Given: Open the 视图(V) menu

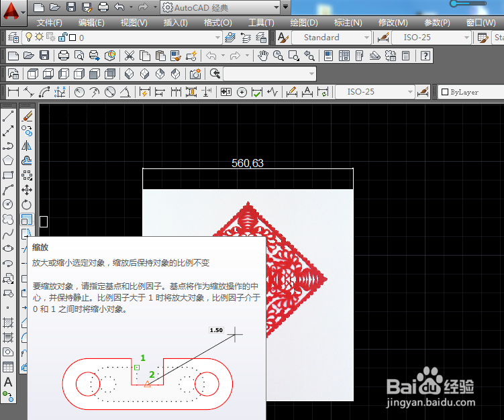Looking at the screenshot, I should coord(134,23).
